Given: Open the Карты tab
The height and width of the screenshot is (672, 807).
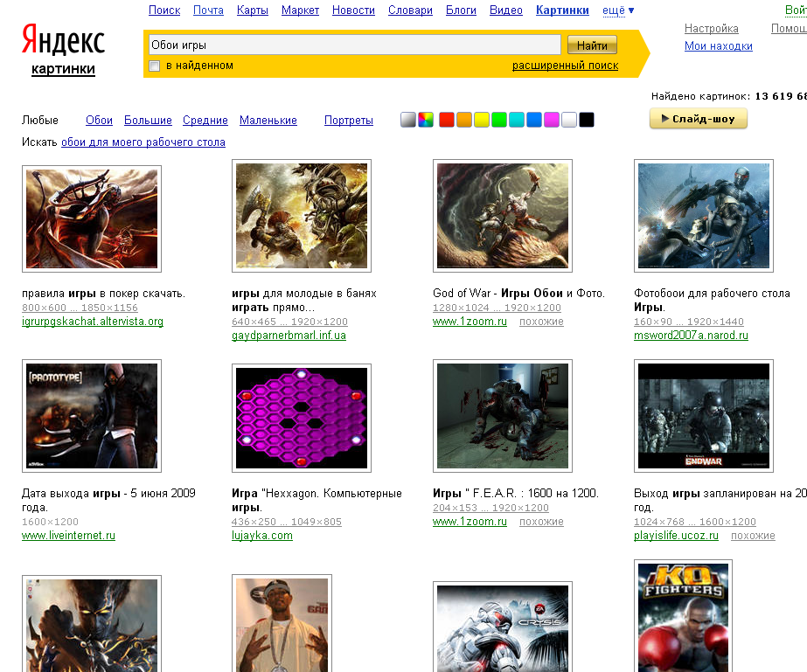Looking at the screenshot, I should (252, 10).
